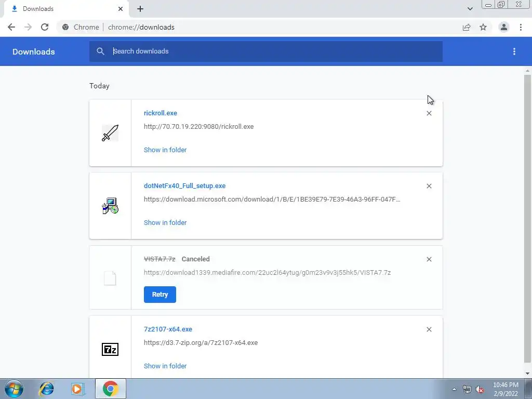Select the Downloads browser tab

pos(66,9)
